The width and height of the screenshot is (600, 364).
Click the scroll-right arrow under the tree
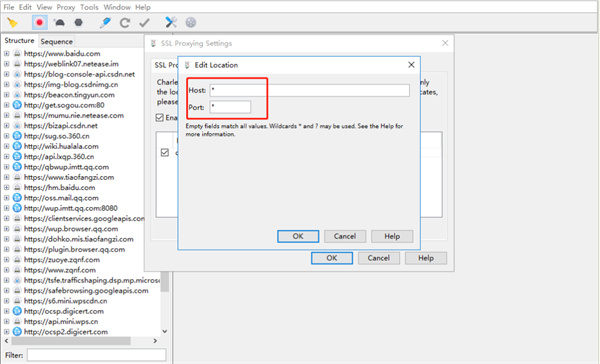pos(155,341)
